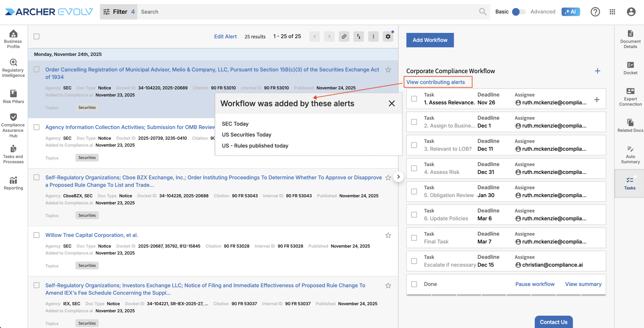Click the sort arrows icon

(358, 36)
